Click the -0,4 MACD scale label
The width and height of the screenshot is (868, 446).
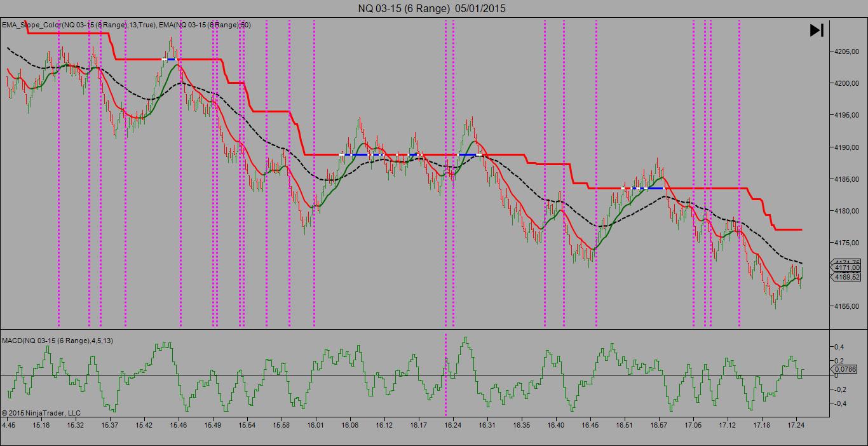coord(839,403)
